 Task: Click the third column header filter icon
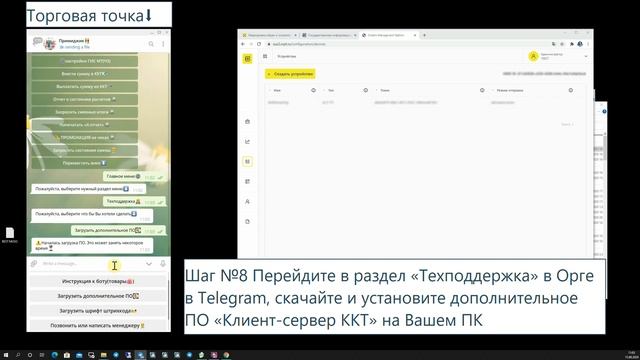coord(482,90)
